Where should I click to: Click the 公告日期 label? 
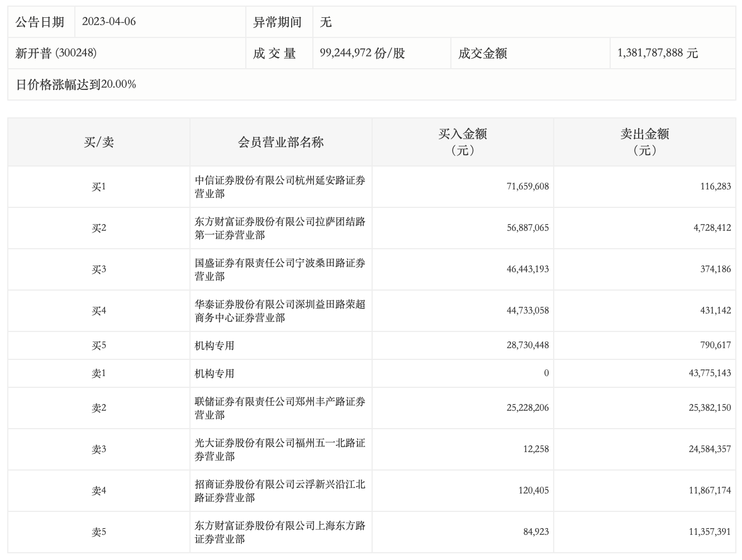(40, 22)
